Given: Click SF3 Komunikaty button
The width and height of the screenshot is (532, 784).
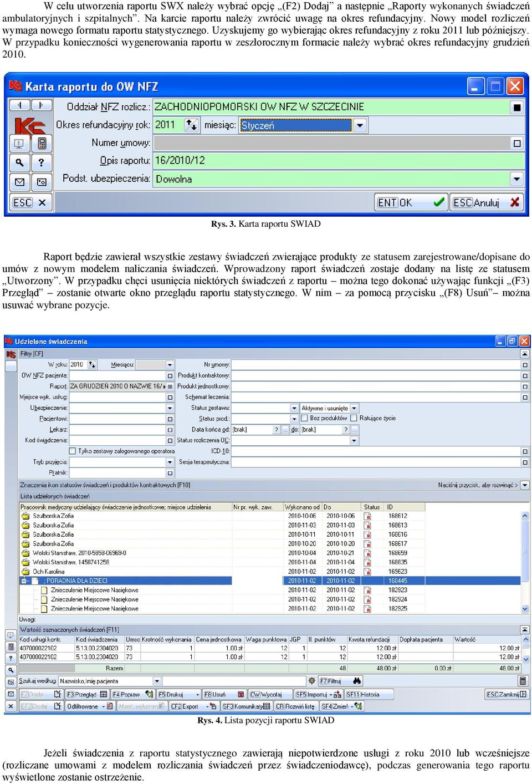Looking at the screenshot, I should point(246,706).
